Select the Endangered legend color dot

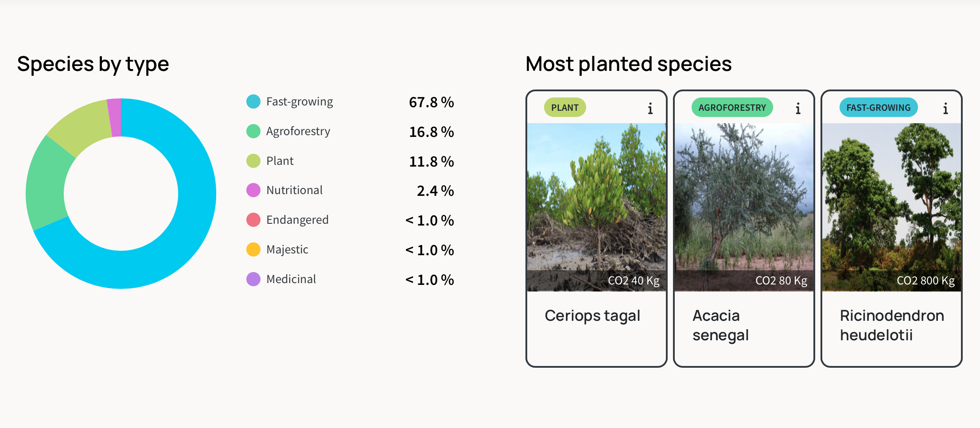[x=253, y=220]
